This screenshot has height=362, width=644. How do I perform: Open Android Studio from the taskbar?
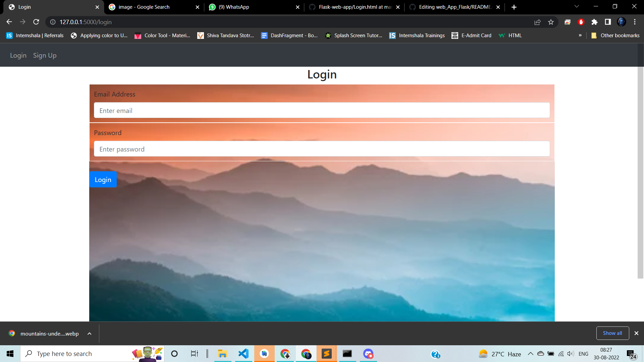click(264, 354)
